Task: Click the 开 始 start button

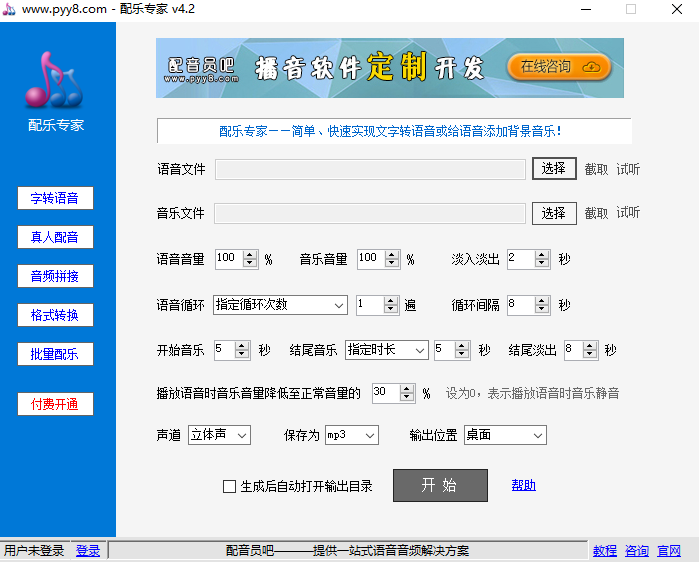Action: coord(439,485)
